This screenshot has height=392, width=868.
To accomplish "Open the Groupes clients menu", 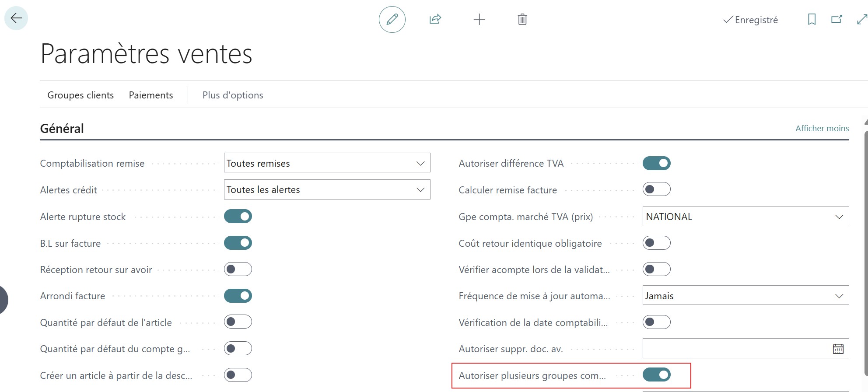I will point(80,95).
